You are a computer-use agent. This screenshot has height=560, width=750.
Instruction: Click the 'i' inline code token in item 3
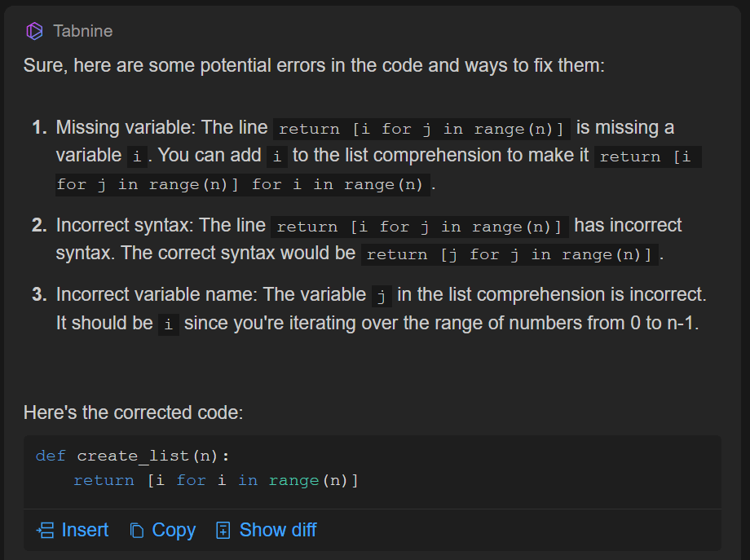pos(169,323)
